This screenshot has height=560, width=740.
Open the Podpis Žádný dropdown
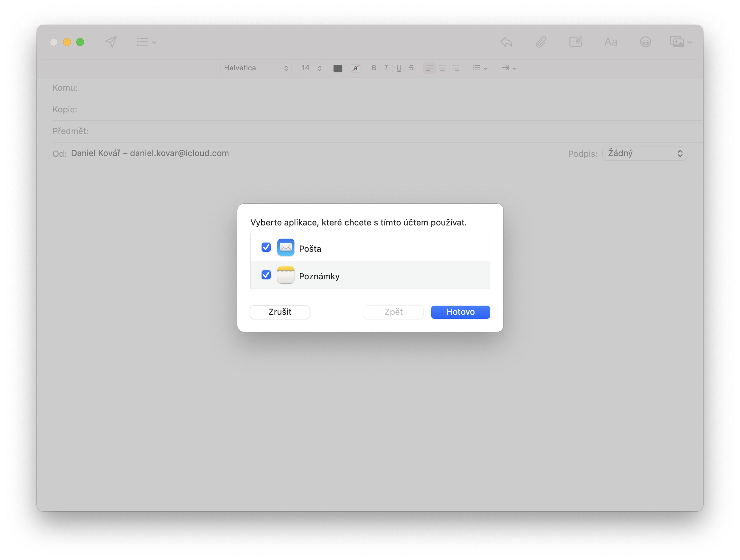(x=644, y=153)
